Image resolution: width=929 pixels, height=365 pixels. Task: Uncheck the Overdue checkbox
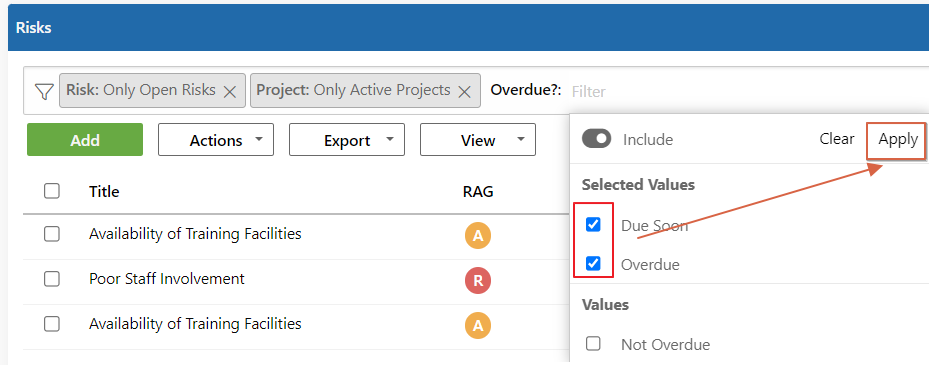(x=593, y=264)
